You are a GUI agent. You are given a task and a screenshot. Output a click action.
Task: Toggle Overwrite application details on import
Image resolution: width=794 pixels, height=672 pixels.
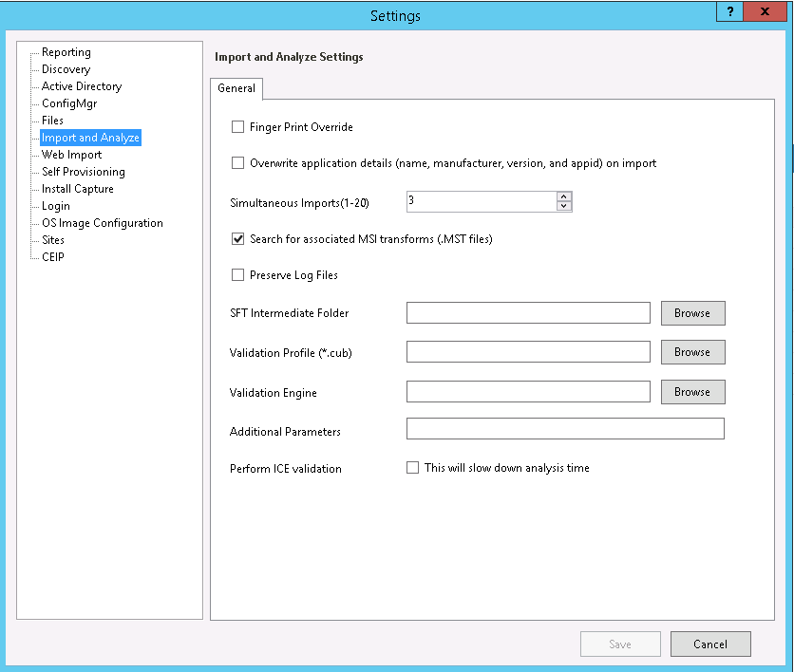pyautogui.click(x=238, y=163)
